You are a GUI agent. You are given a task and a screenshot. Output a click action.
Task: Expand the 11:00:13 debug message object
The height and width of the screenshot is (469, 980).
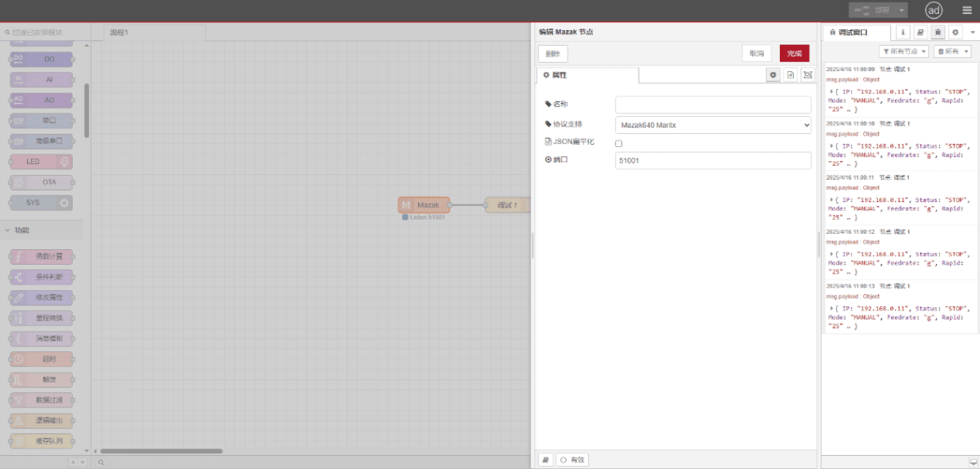[832, 309]
